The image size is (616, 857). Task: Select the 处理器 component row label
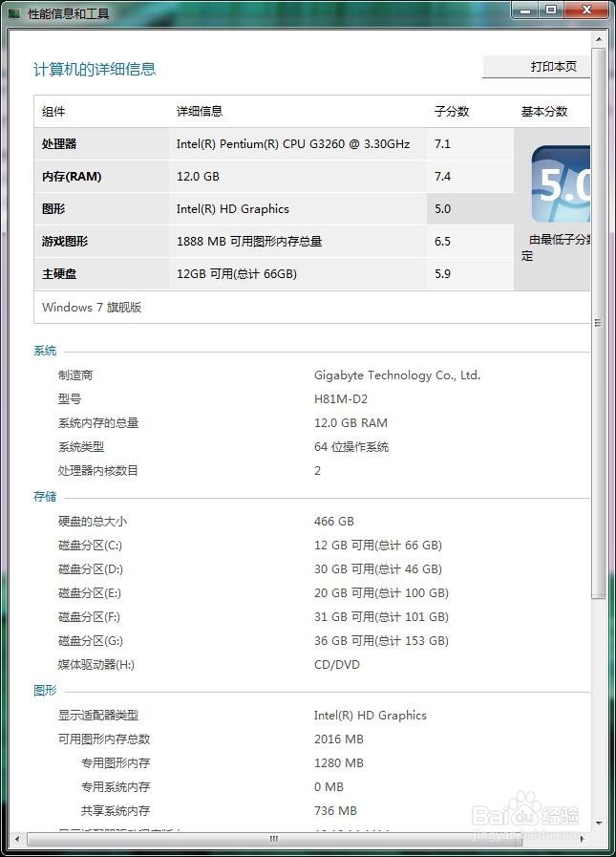tap(59, 144)
